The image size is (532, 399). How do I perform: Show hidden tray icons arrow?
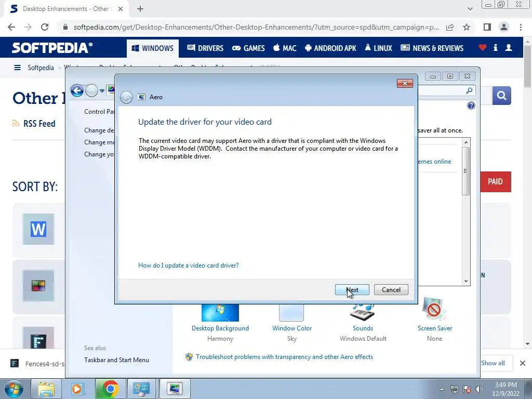click(442, 389)
